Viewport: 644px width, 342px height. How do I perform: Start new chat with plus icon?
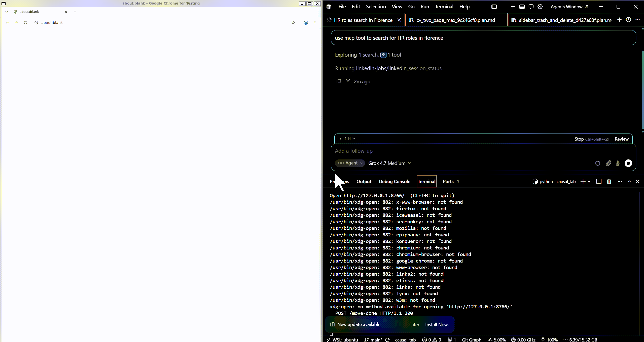point(619,20)
